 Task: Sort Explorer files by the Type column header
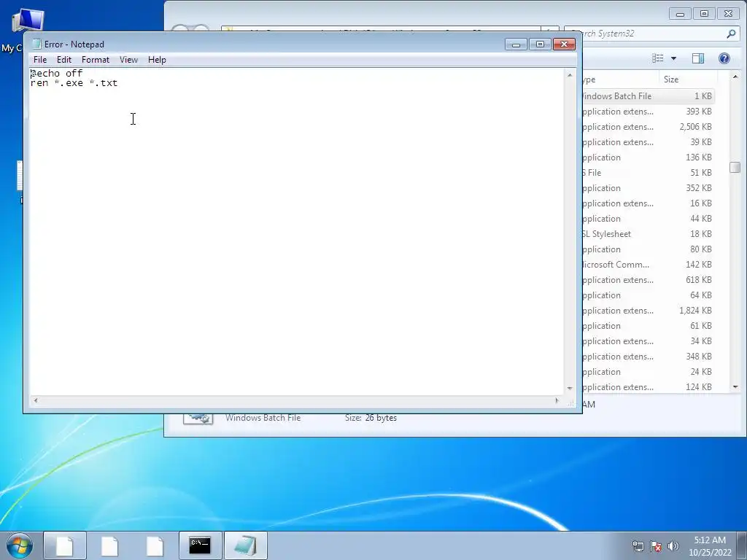(619, 79)
